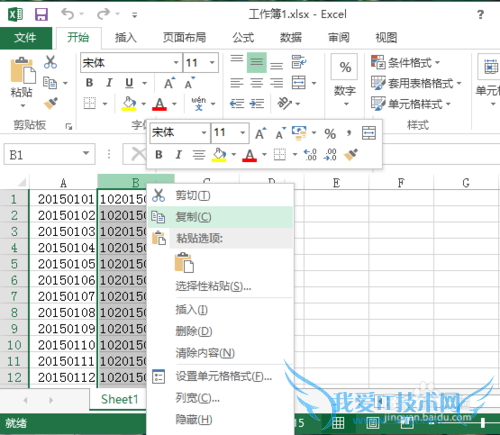The width and height of the screenshot is (500, 435).
Task: Click the 文件 button
Action: point(25,37)
